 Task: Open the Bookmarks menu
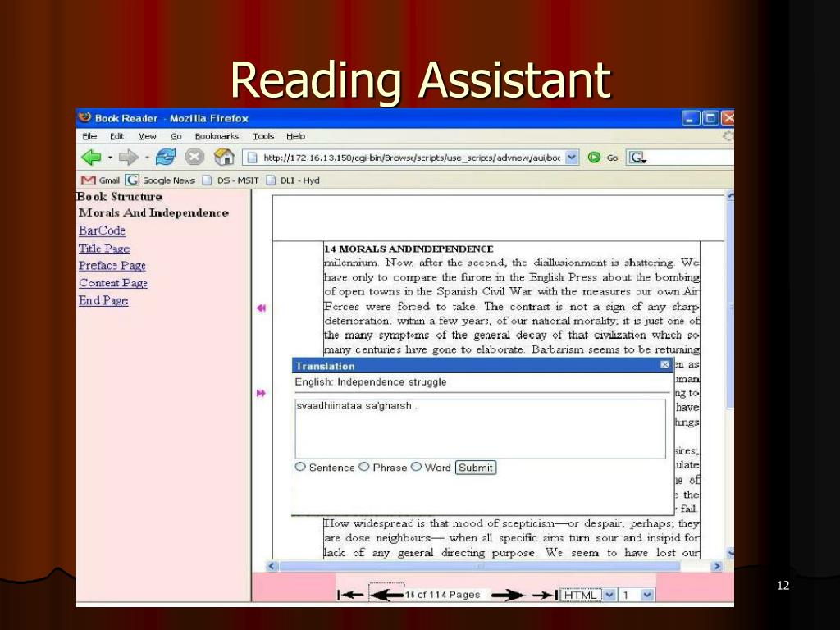[217, 136]
